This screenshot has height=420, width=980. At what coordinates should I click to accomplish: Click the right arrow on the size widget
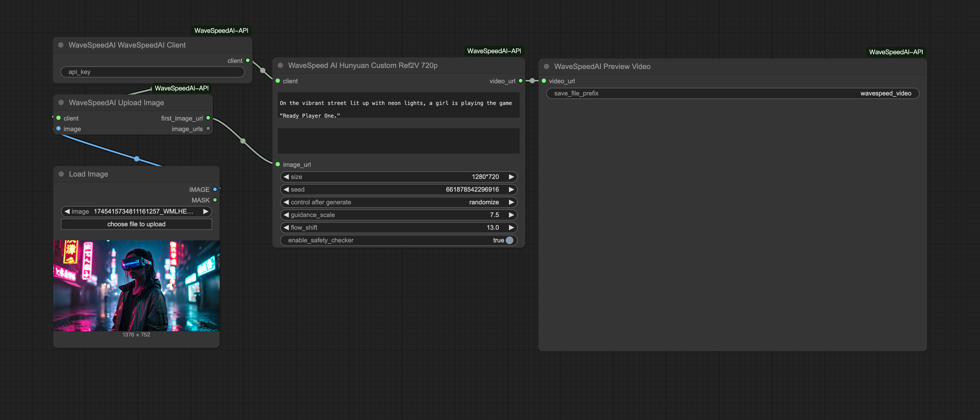click(511, 177)
